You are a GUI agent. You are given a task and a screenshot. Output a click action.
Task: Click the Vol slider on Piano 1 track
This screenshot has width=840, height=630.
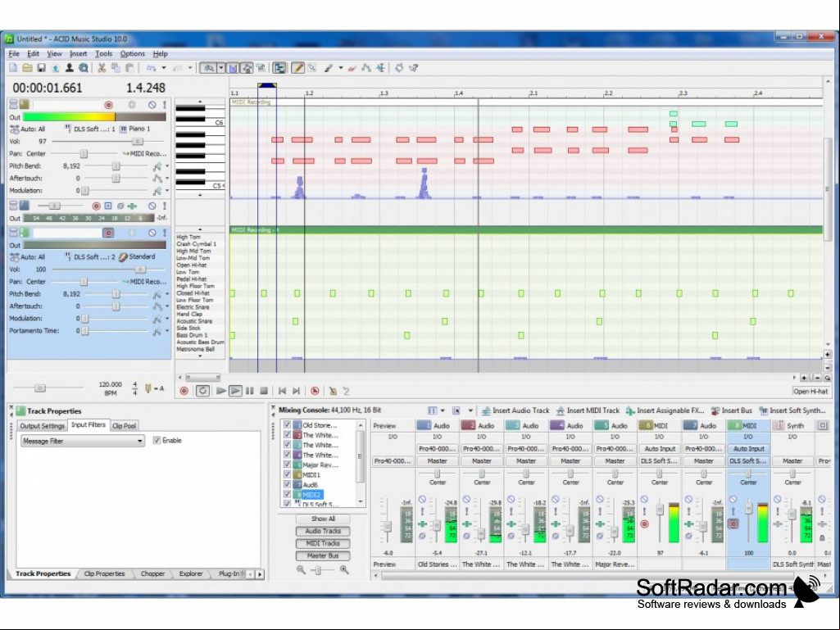click(x=138, y=142)
